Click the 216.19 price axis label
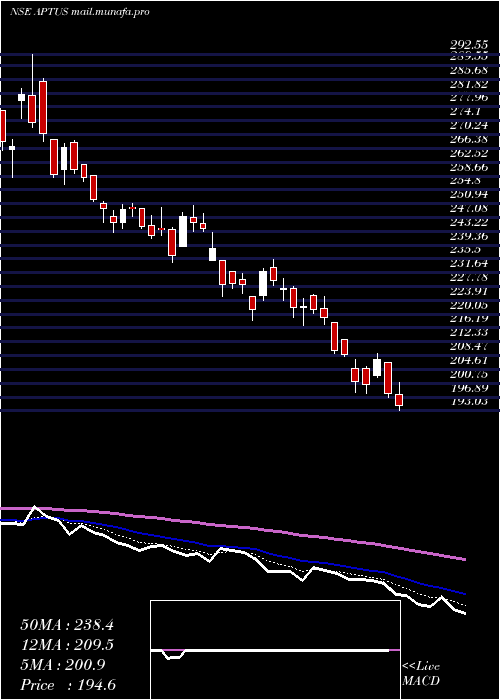The image size is (500, 700). [469, 319]
